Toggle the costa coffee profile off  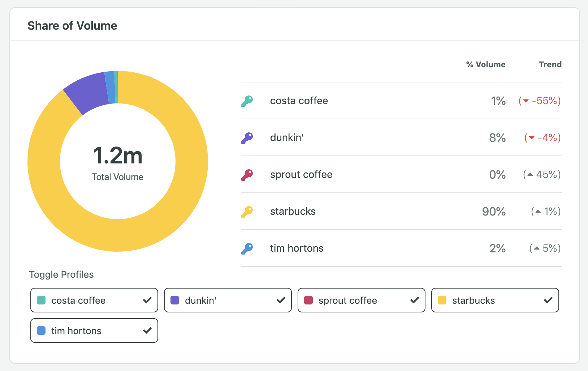pos(94,300)
